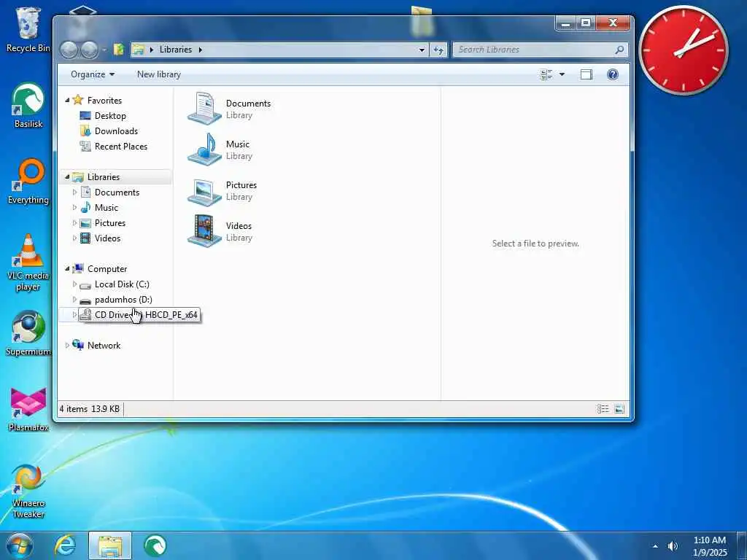The image size is (747, 560).
Task: Select Pictures in navigation pane
Action: pyautogui.click(x=110, y=223)
